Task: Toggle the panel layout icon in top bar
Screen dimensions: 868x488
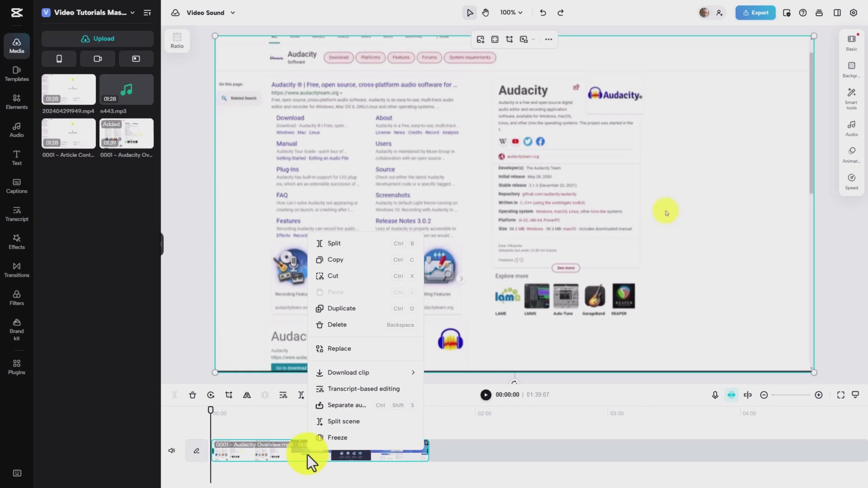Action: (837, 13)
